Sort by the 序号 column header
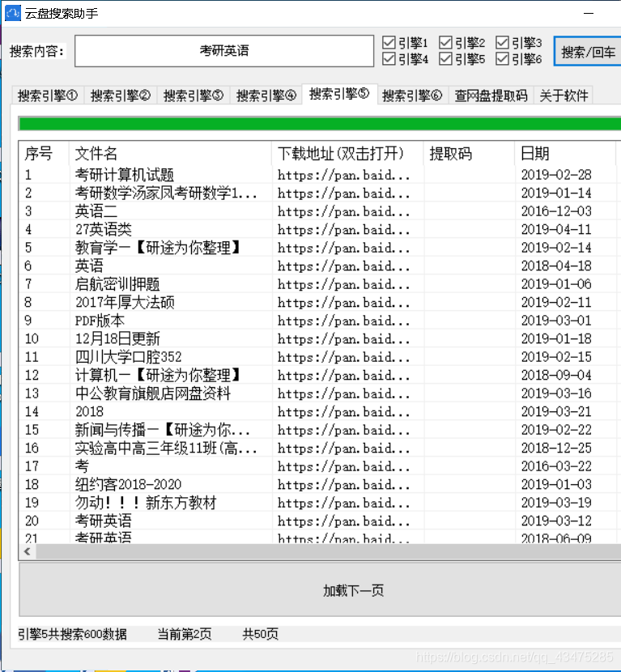 [43, 153]
